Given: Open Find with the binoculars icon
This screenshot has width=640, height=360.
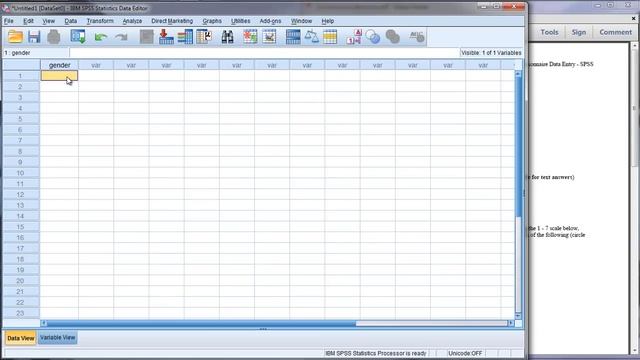Looking at the screenshot, I should click(227, 37).
